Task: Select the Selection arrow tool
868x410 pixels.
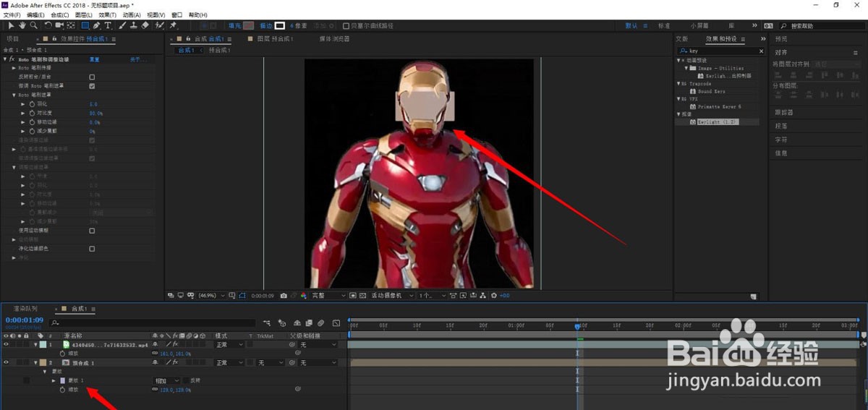Action: click(12, 25)
